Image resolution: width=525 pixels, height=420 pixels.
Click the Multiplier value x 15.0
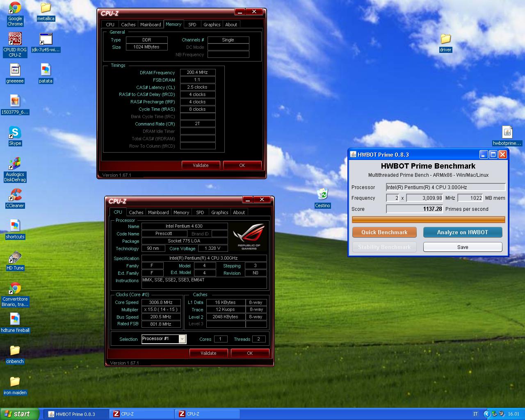point(161,309)
